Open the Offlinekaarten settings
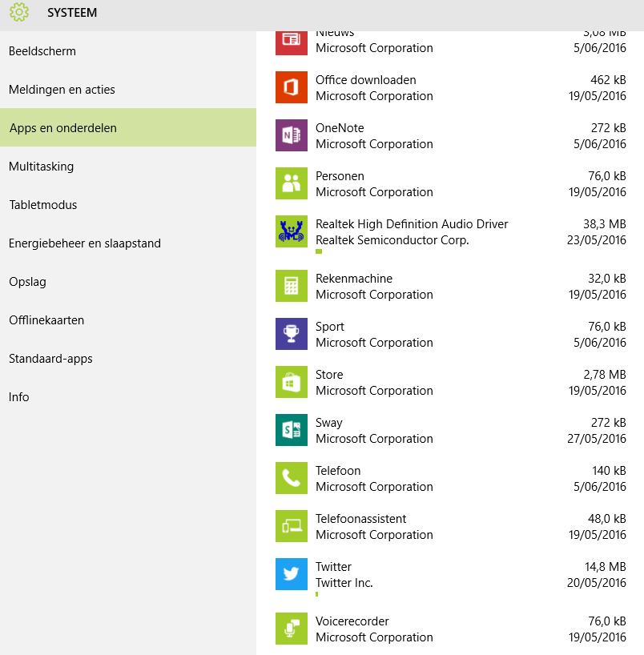Image resolution: width=644 pixels, height=655 pixels. 128,320
